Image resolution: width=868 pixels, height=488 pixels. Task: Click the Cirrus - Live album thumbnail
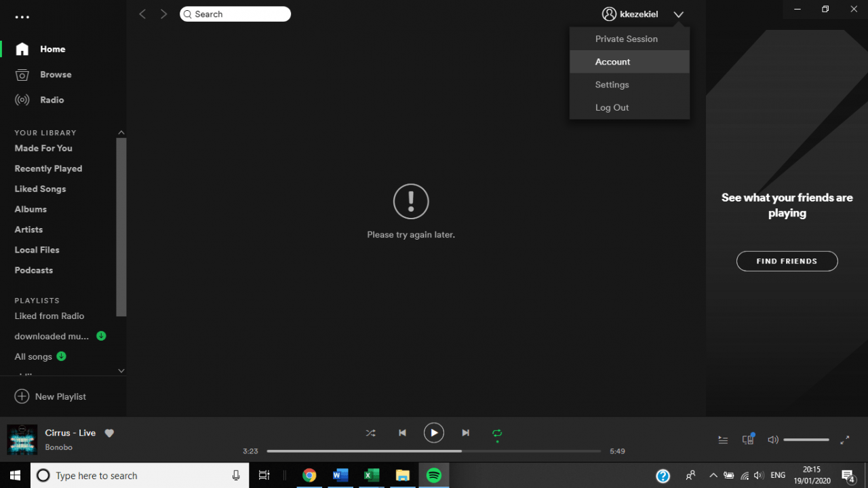[22, 440]
